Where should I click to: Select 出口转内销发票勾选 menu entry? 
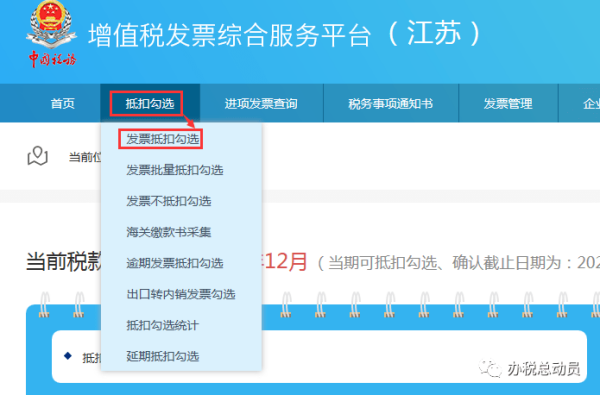181,294
